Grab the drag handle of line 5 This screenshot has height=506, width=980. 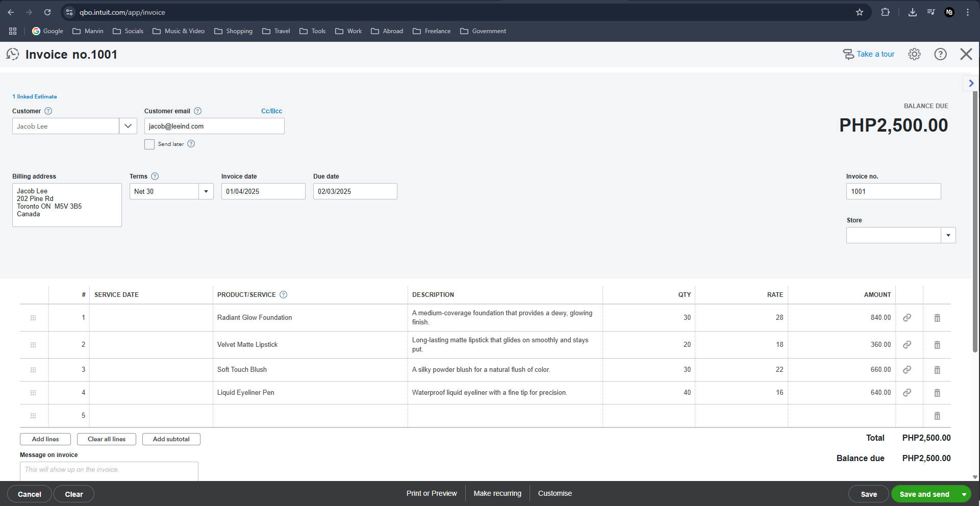33,416
